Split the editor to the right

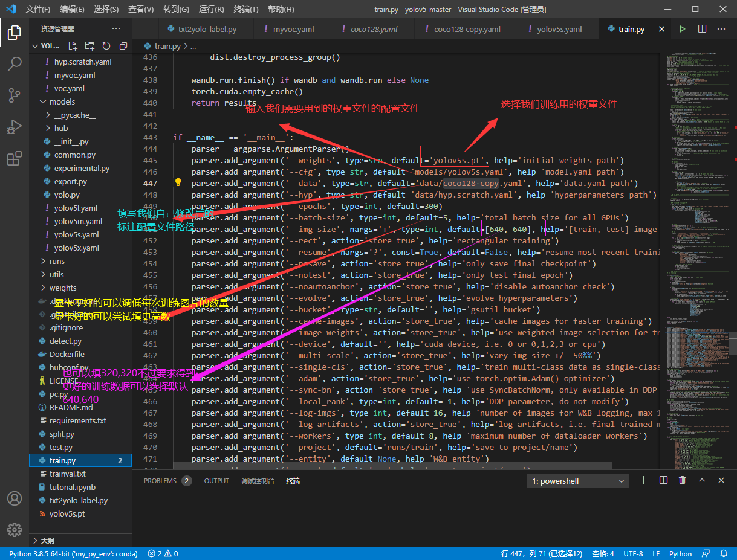point(702,29)
